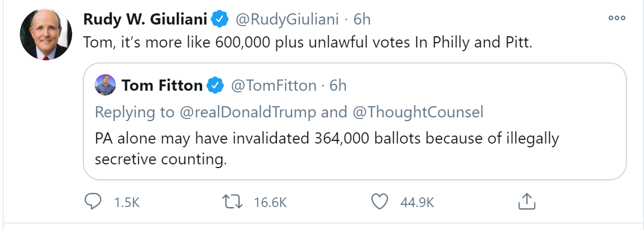Image resolution: width=644 pixels, height=230 pixels.
Task: View the 1.5K replies count
Action: click(127, 202)
